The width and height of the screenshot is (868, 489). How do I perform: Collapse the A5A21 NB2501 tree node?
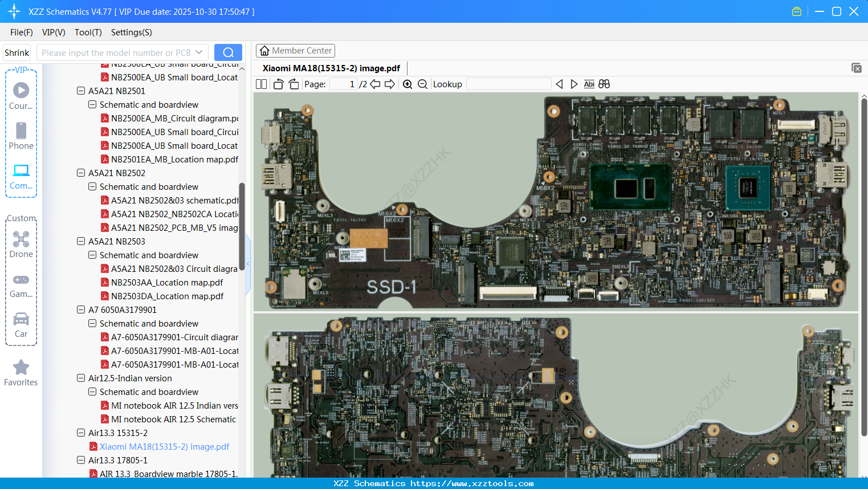[x=81, y=91]
